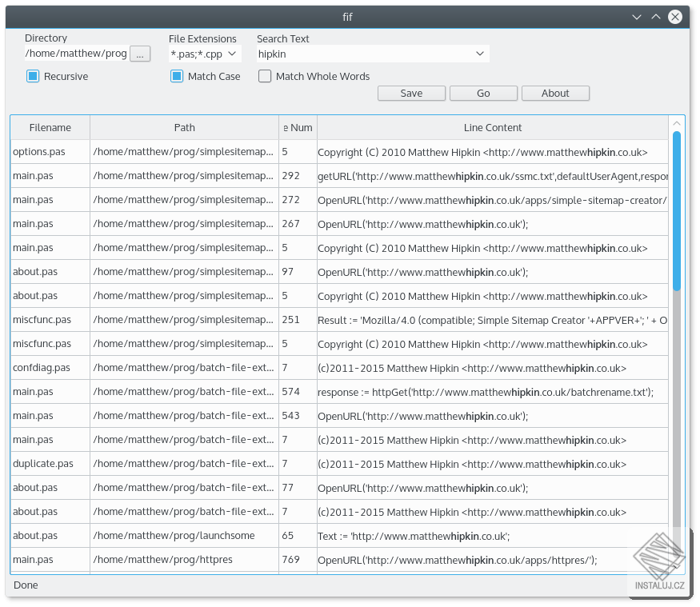Click the results vertical scrollbar thumb
Image resolution: width=700 pixels, height=607 pixels.
coord(676,210)
